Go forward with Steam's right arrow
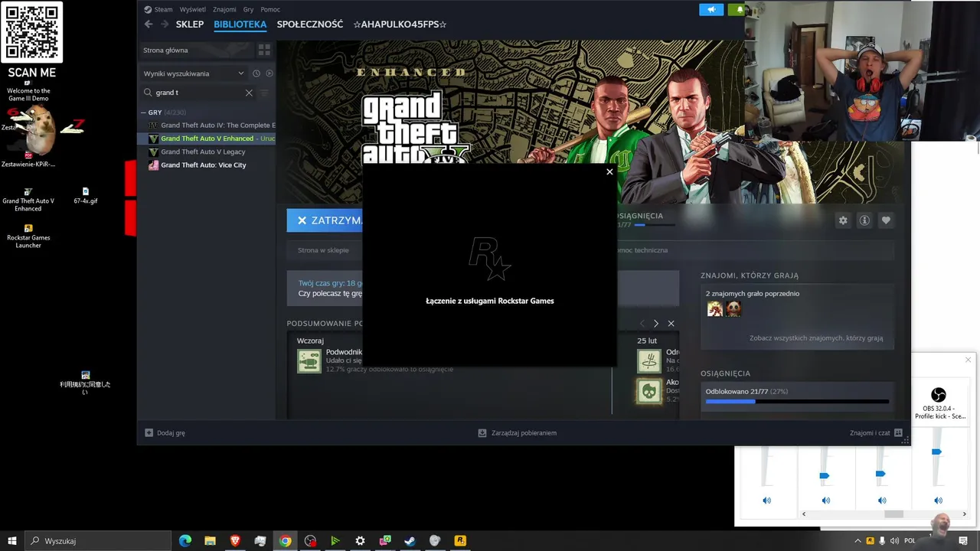This screenshot has width=980, height=551. 164,24
